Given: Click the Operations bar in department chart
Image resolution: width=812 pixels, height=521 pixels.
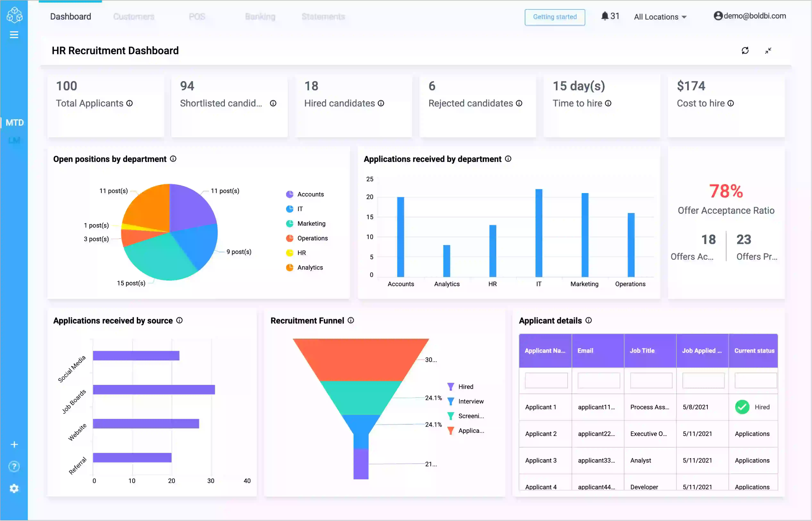Looking at the screenshot, I should 631,245.
